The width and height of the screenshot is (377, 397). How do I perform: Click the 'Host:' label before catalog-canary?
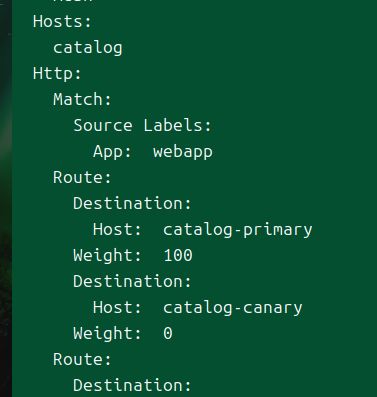coord(117,307)
